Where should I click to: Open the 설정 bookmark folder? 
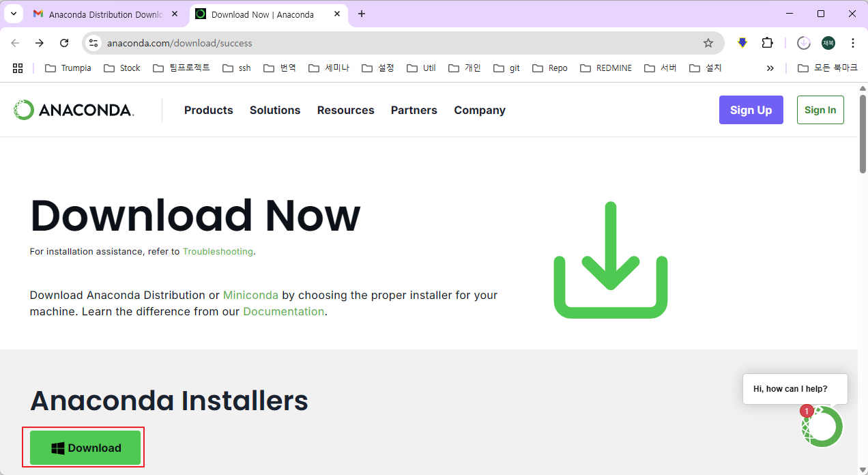pos(378,68)
